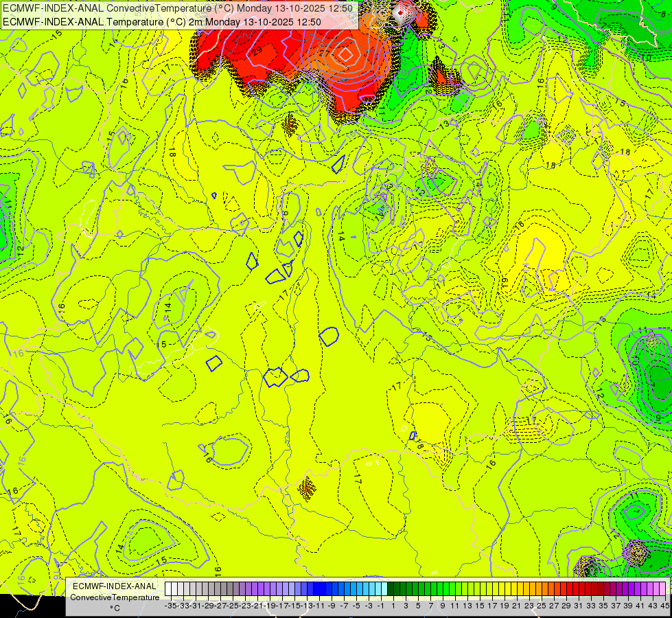Viewport: 672px width, 618px height.
Task: Click the bright yellow patch on right side
Action: (x=535, y=247)
